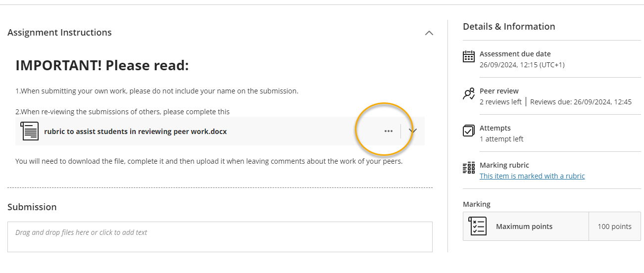Click the Maximum points checklist icon
This screenshot has width=644, height=273.
click(478, 227)
